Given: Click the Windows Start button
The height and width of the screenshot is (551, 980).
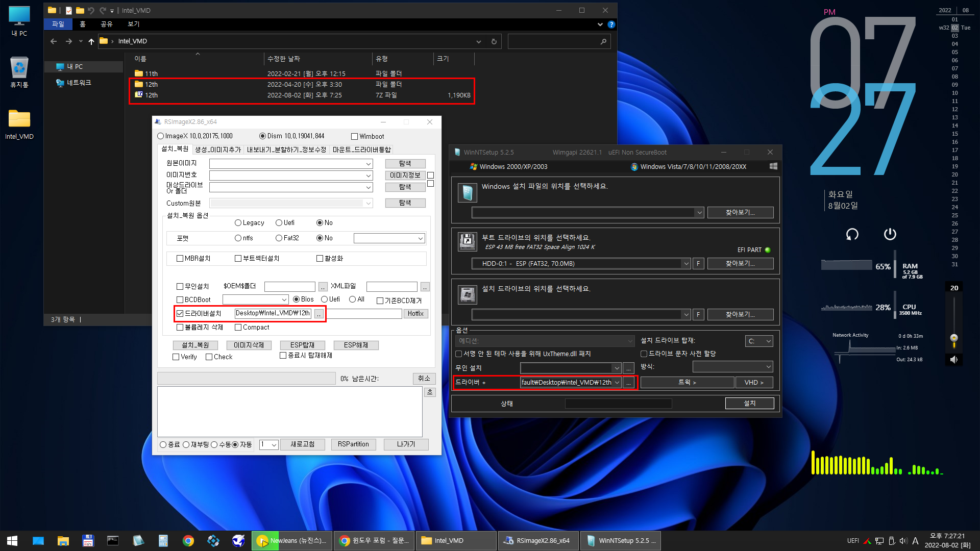Looking at the screenshot, I should point(12,541).
